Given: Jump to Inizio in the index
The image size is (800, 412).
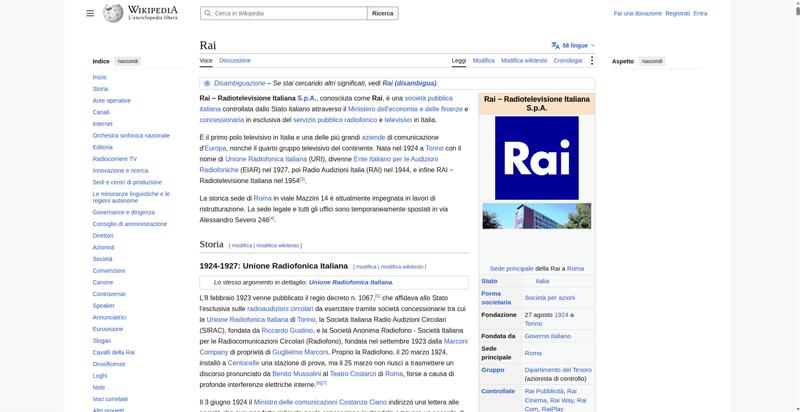Looking at the screenshot, I should pyautogui.click(x=99, y=77).
